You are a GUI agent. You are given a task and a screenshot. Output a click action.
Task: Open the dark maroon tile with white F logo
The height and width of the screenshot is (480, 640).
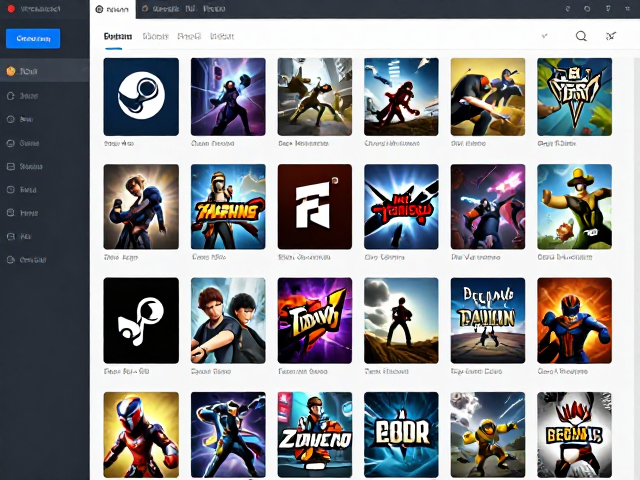pos(315,207)
